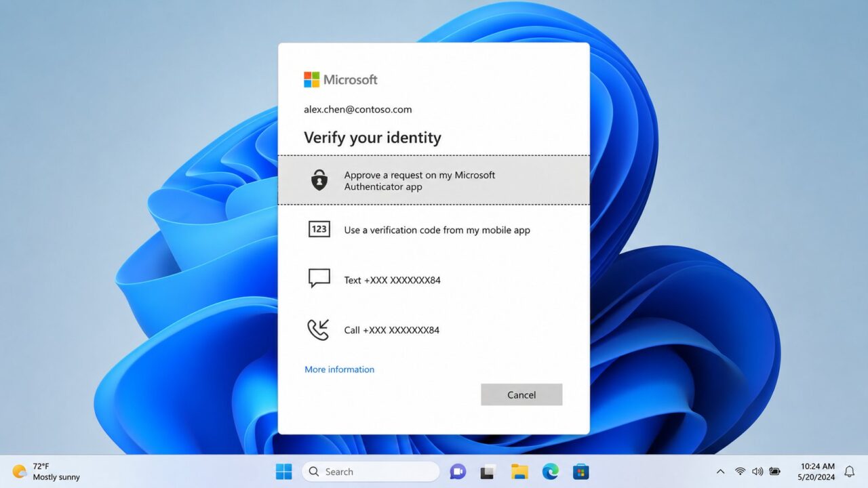Open the Windows Start menu
Image resolution: width=868 pixels, height=488 pixels.
tap(284, 472)
